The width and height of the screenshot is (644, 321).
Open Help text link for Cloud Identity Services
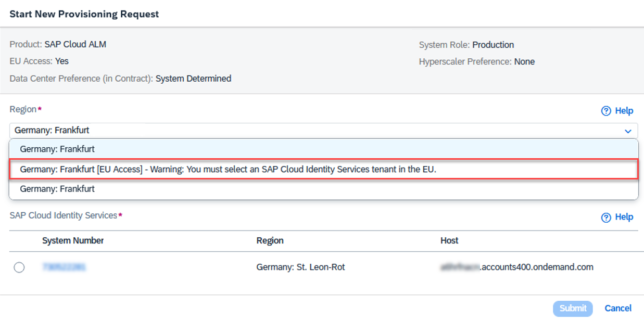point(624,217)
